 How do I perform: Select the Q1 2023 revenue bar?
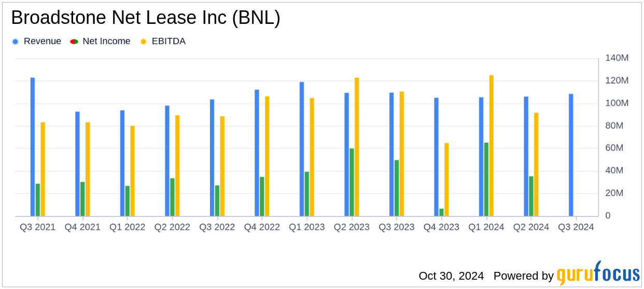tap(302, 149)
